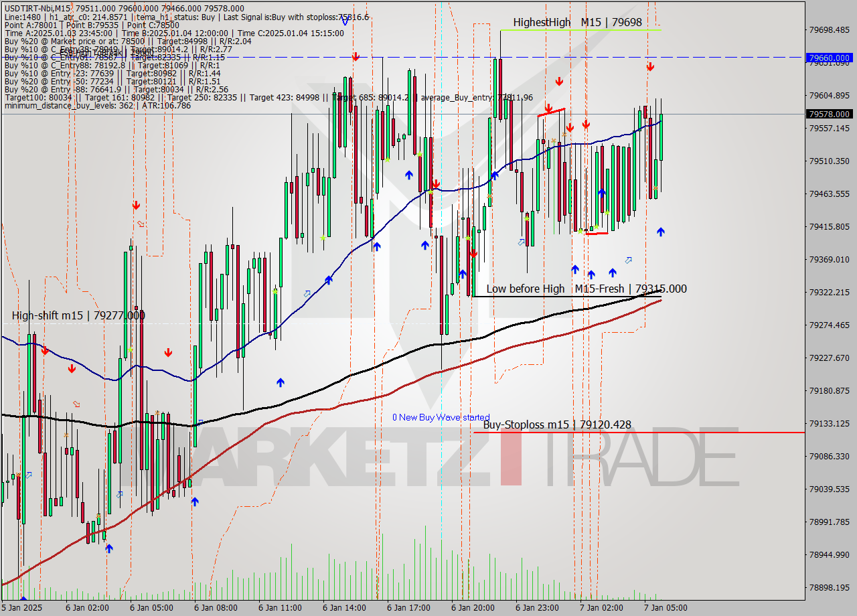This screenshot has height=616, width=857.
Task: Select the Buy-Stoploss m15 | 79120.428 label
Action: 557,425
